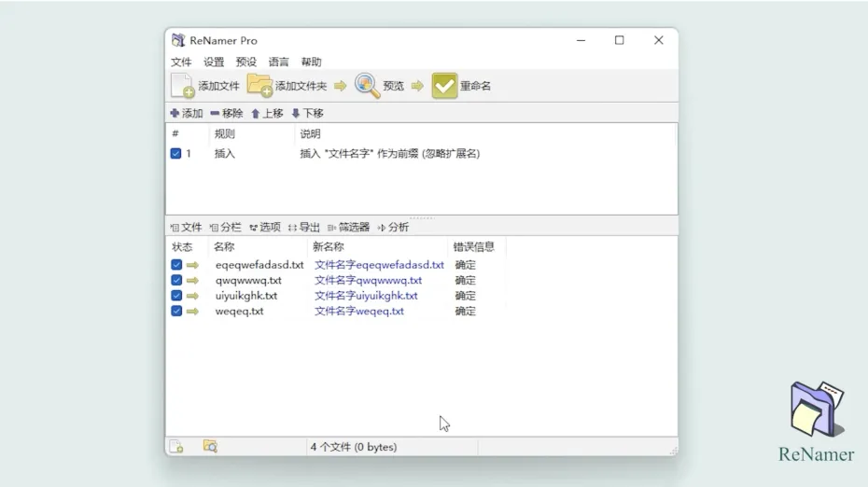Move the rule down with 下移
The height and width of the screenshot is (487, 868).
pyautogui.click(x=307, y=114)
